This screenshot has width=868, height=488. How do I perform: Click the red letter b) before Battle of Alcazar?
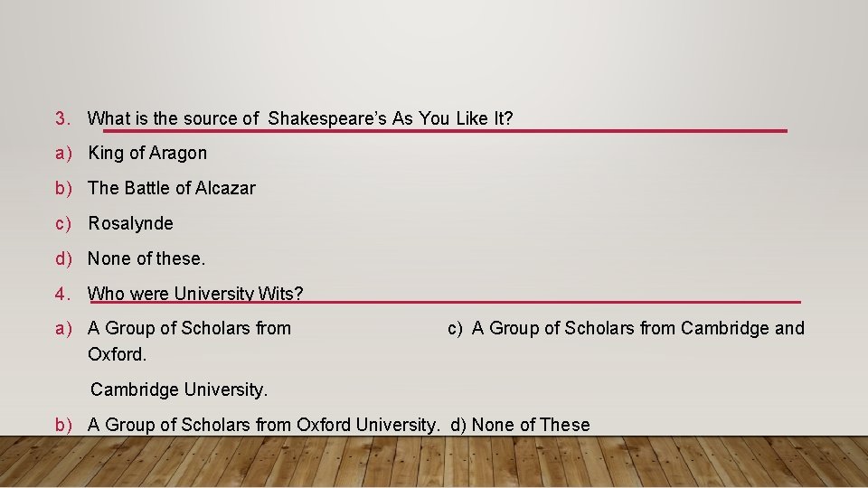click(x=63, y=189)
